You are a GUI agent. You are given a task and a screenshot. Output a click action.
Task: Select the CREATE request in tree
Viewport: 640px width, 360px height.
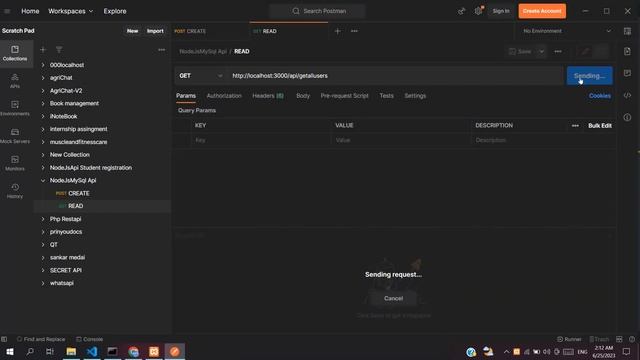point(78,193)
